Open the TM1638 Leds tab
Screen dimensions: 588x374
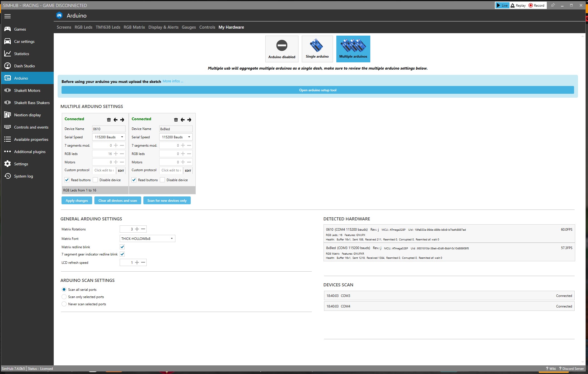point(108,27)
